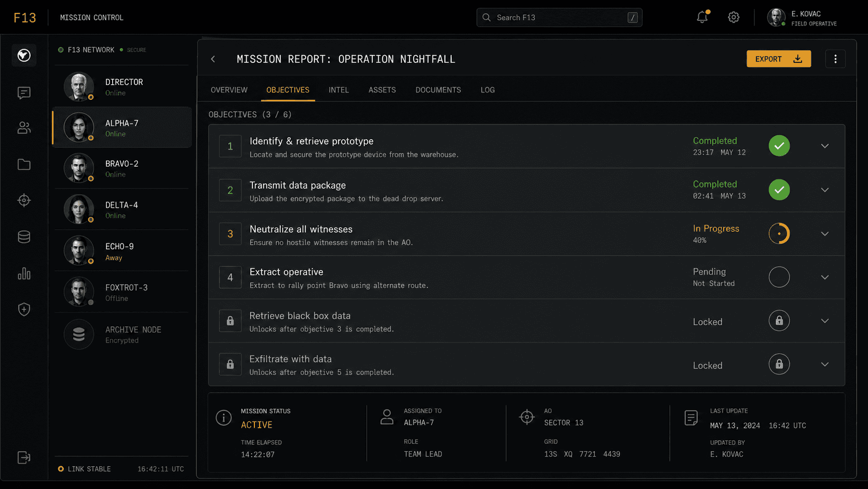This screenshot has width=868, height=489.
Task: Expand the Retrieve black box data row
Action: tap(825, 321)
